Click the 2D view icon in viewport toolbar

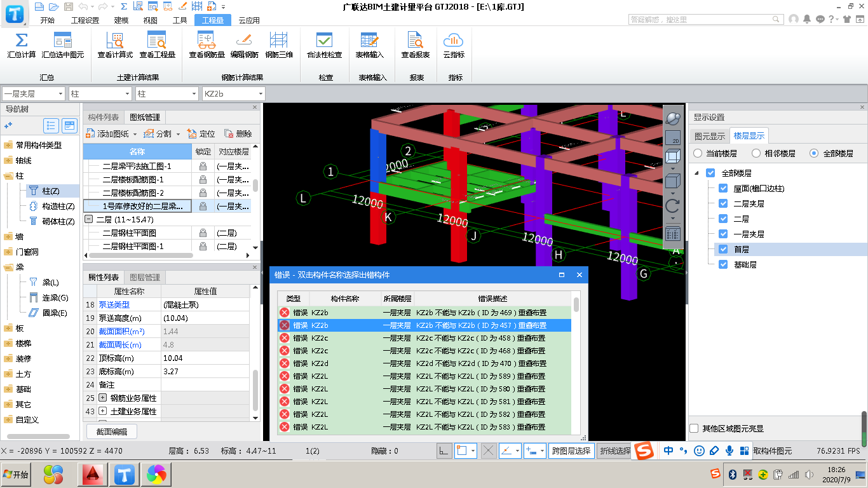coord(672,137)
